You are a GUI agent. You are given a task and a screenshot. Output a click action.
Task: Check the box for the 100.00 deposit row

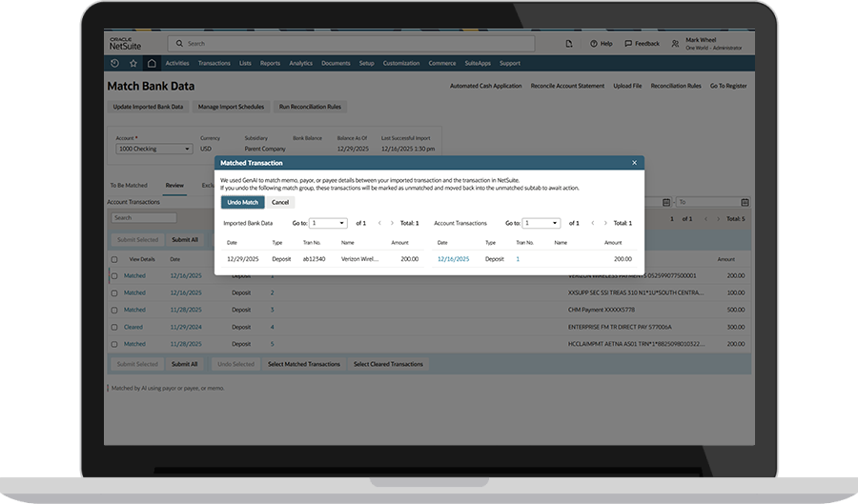point(114,293)
